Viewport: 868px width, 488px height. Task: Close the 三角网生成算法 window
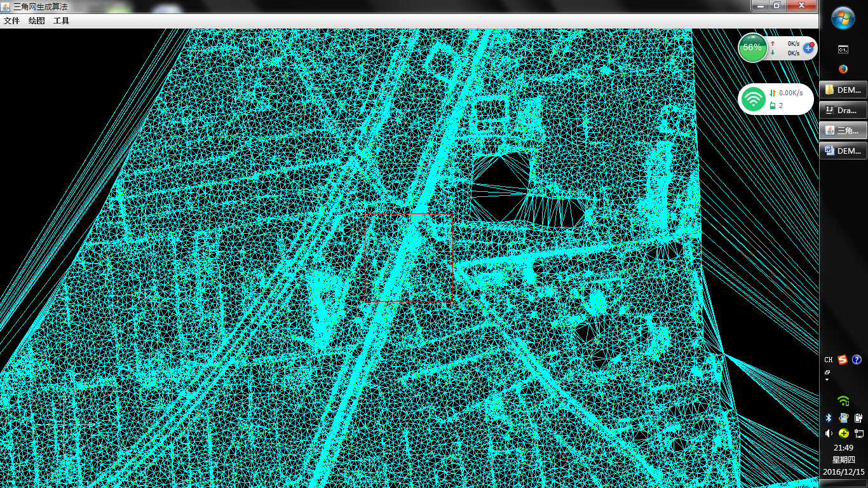coord(800,5)
